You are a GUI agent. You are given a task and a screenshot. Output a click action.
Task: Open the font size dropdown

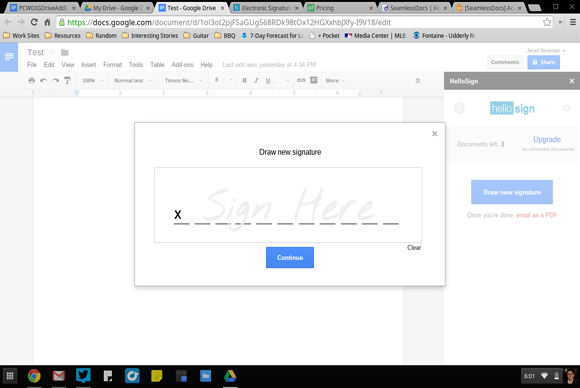coord(223,80)
